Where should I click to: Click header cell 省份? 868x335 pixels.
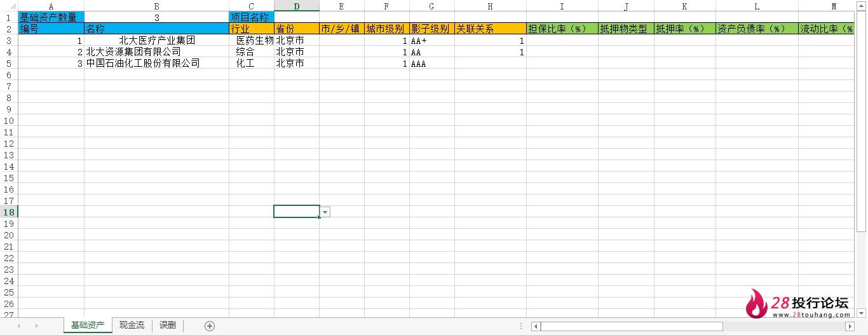coord(297,29)
